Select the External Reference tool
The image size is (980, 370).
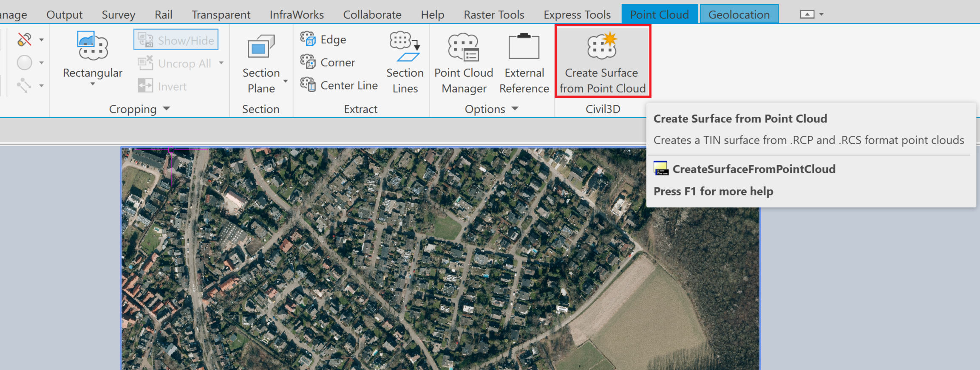point(524,63)
